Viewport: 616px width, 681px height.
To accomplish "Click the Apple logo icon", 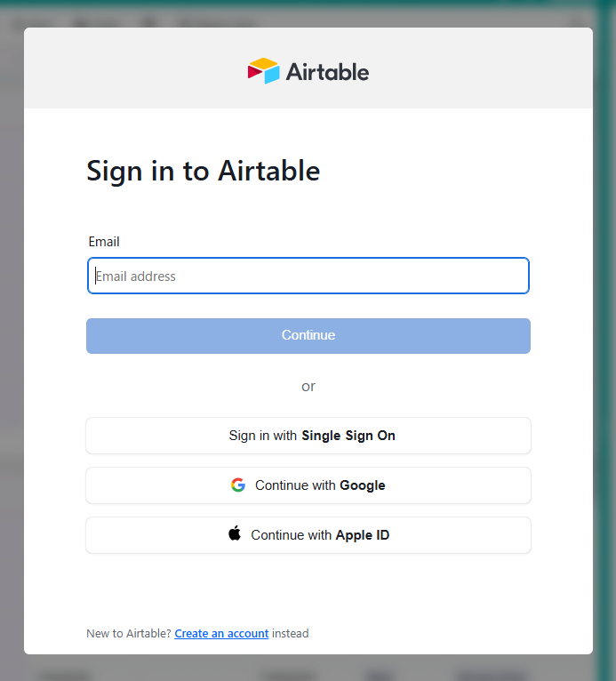I will (x=235, y=534).
